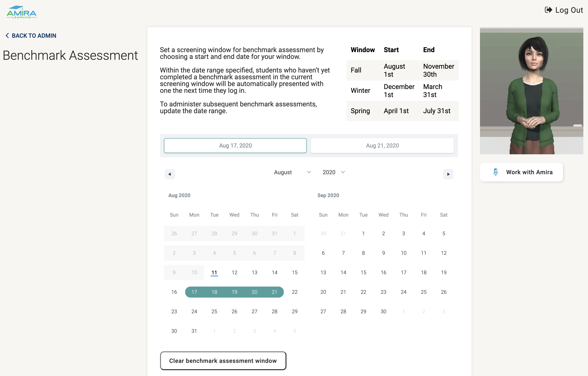
Task: Select September 4 in the calendar
Action: click(424, 234)
